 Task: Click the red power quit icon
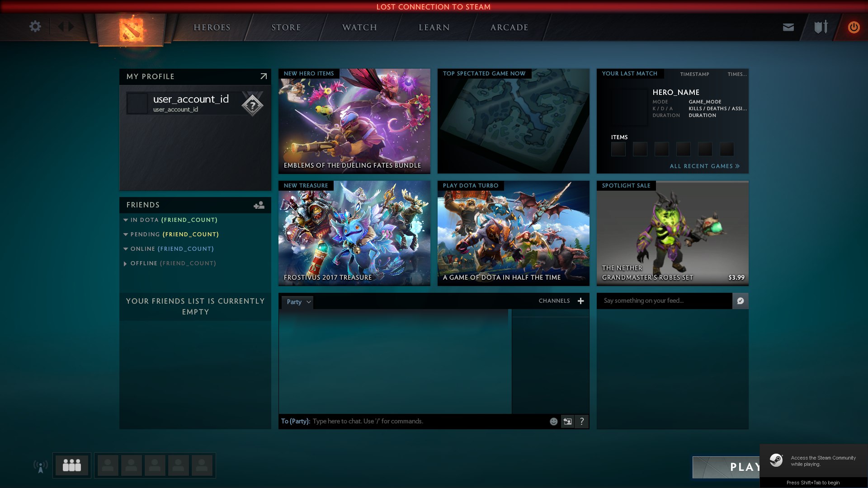[854, 27]
